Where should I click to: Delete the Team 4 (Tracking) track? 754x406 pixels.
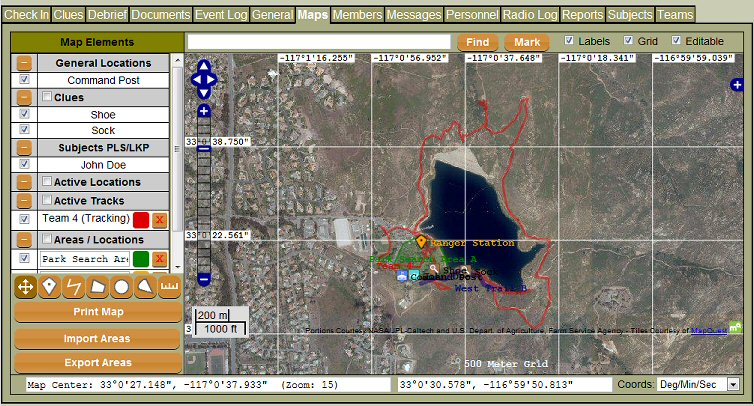[x=159, y=220]
